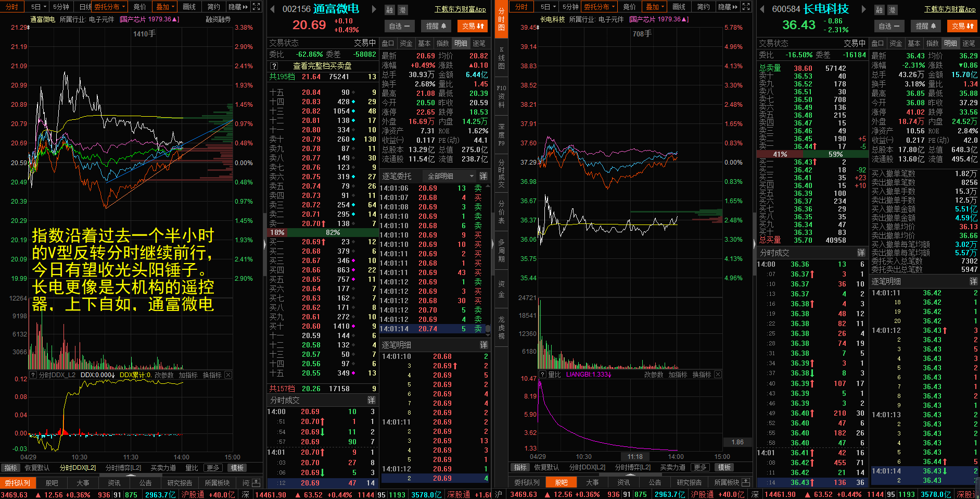Switch to 逐笔 tab in 长电科技 panel
Screen dimensions: 980x499
click(969, 43)
